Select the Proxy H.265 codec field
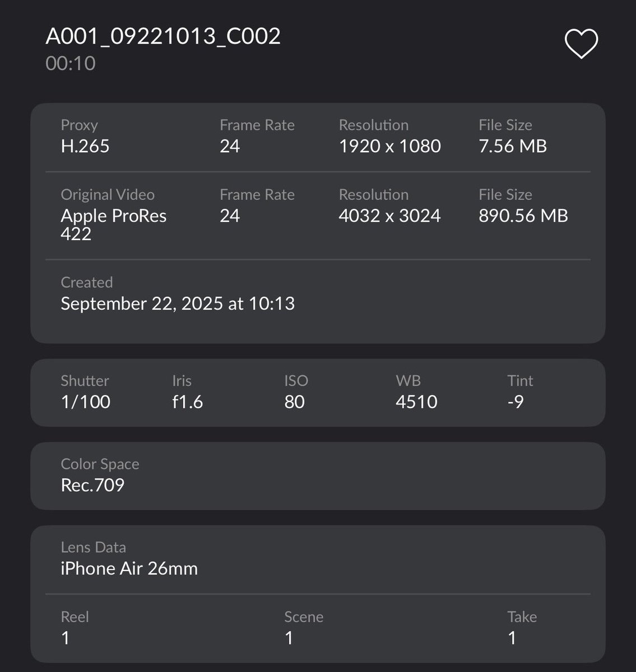 click(x=85, y=136)
